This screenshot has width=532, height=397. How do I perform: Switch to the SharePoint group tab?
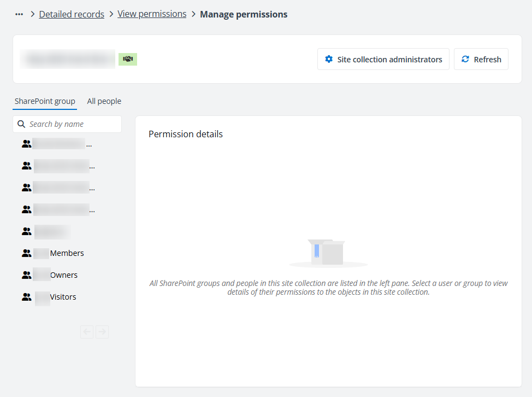(x=45, y=101)
